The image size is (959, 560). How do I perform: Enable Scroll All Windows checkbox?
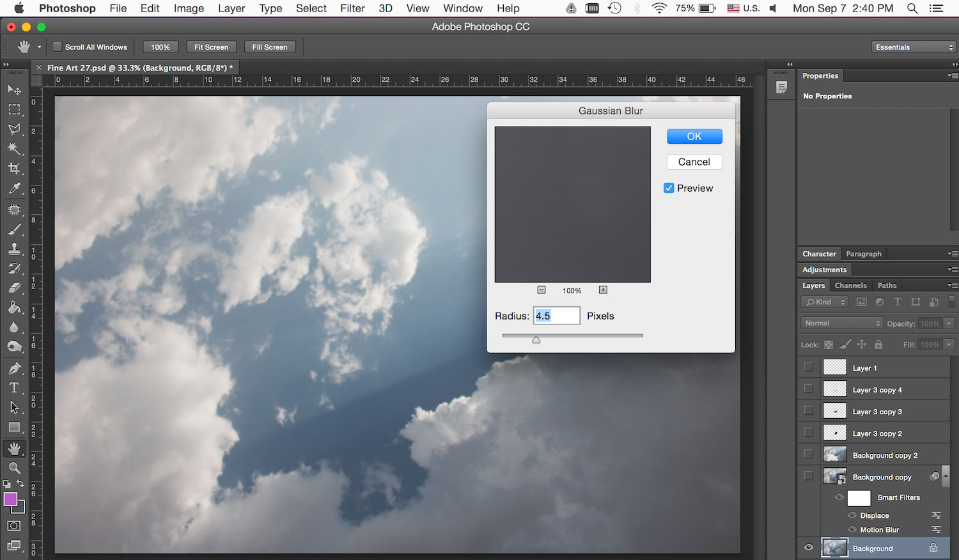[57, 47]
